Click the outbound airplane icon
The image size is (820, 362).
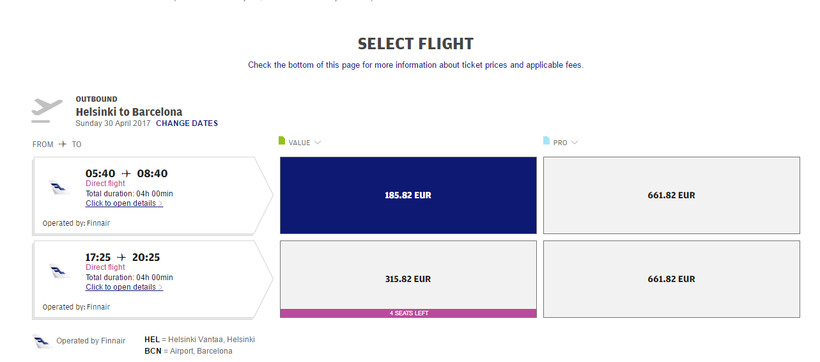coord(47,110)
